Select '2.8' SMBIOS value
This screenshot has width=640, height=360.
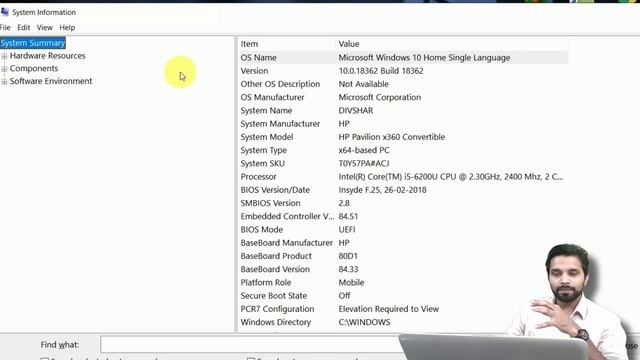pyautogui.click(x=344, y=203)
